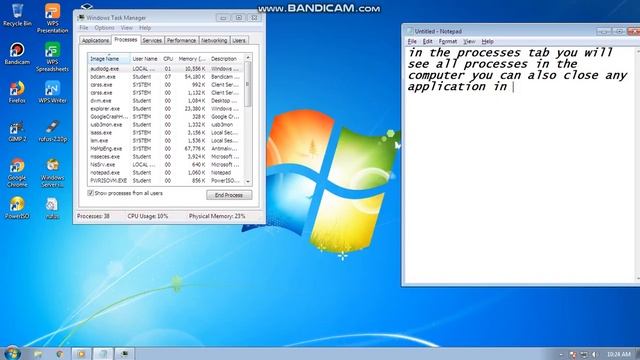The image size is (640, 360).
Task: Switch to the Services tab
Action: click(x=152, y=40)
